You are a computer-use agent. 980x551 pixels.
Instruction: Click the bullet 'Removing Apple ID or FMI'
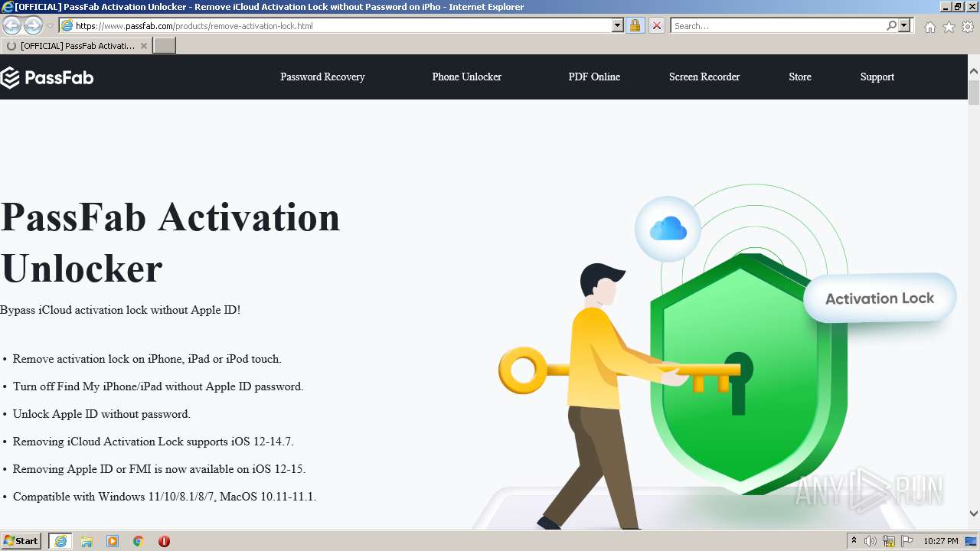pyautogui.click(x=159, y=469)
